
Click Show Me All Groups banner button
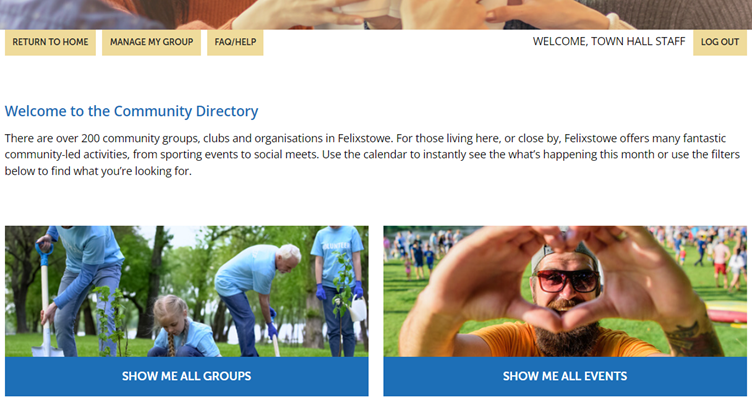(187, 376)
